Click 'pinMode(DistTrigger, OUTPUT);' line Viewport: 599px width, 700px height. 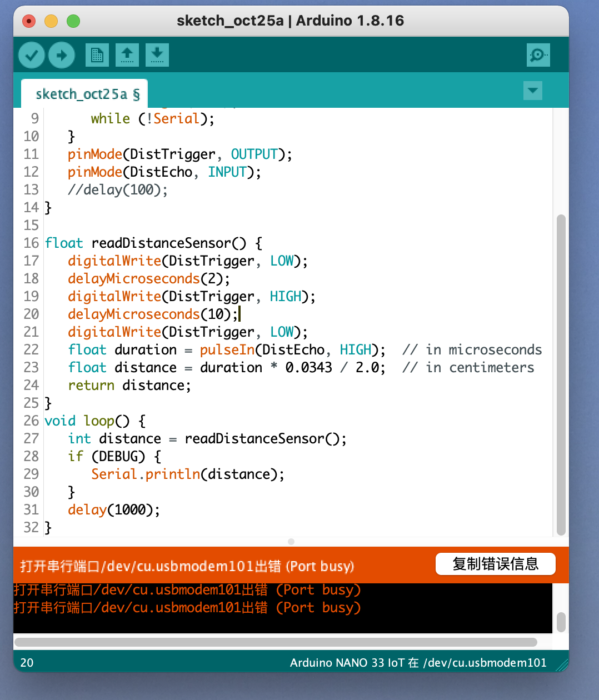(179, 154)
